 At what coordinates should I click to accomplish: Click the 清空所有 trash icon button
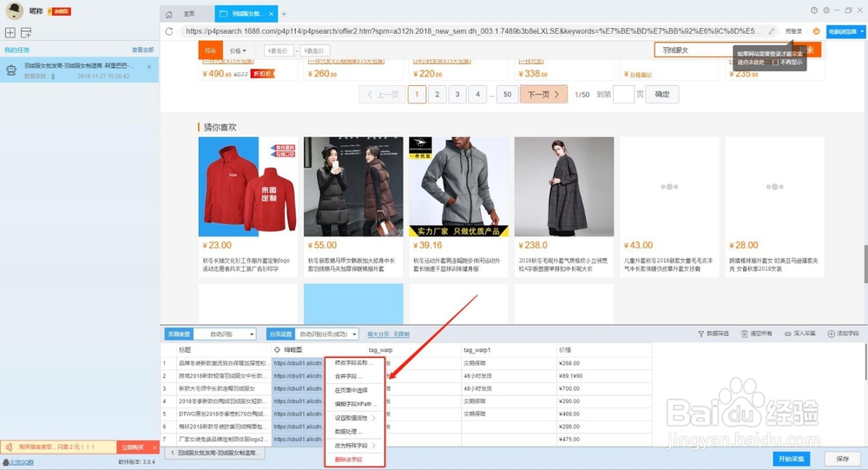[x=756, y=334]
